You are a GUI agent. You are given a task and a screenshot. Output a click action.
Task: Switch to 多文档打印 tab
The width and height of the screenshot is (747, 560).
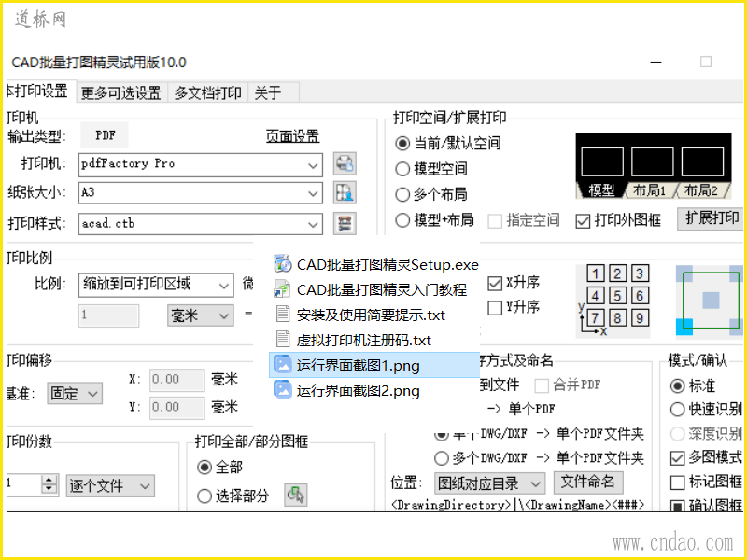click(x=207, y=92)
